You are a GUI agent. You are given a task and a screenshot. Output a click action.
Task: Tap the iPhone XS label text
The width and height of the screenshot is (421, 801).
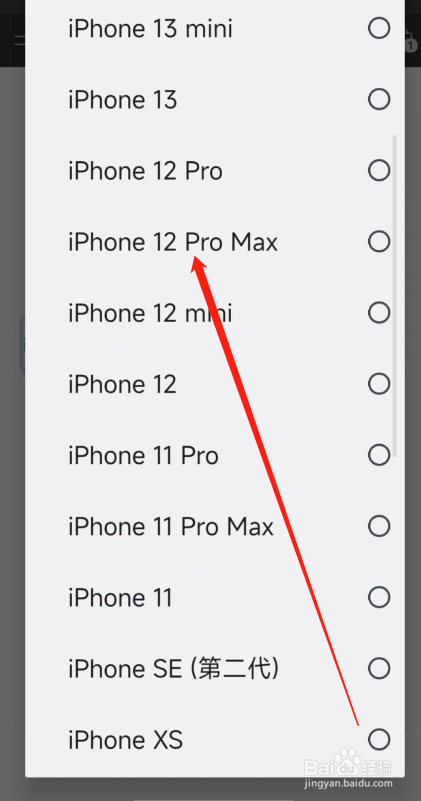126,740
